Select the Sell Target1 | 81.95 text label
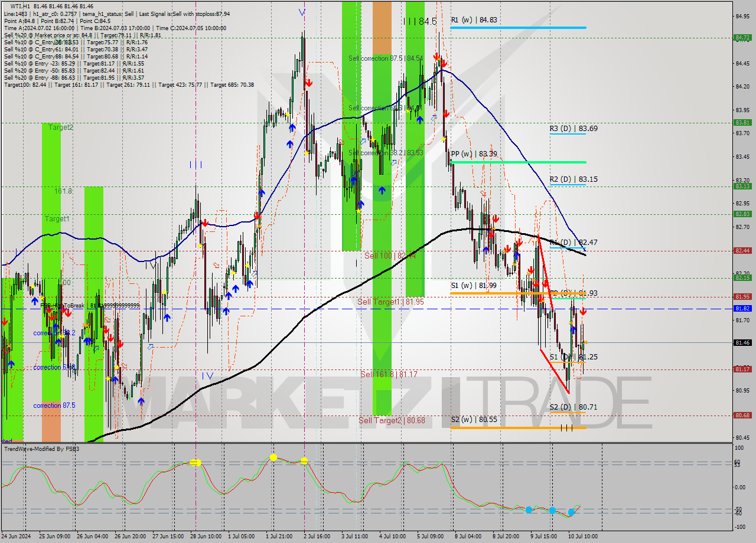 pos(390,301)
